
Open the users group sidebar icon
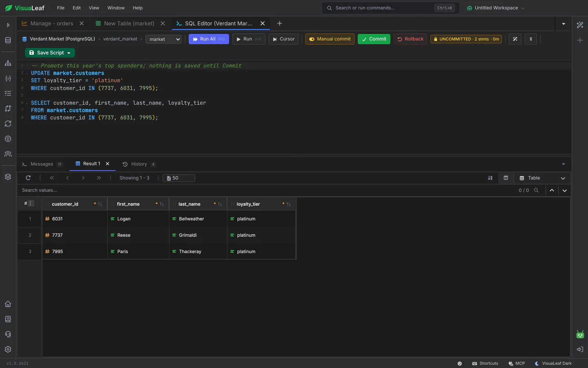point(8,154)
